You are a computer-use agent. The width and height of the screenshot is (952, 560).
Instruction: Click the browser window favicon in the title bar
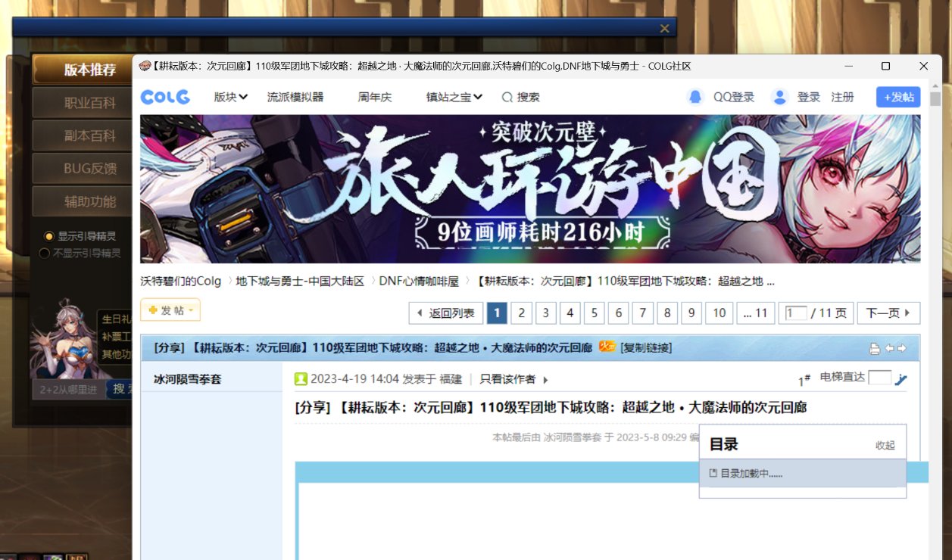pos(145,66)
